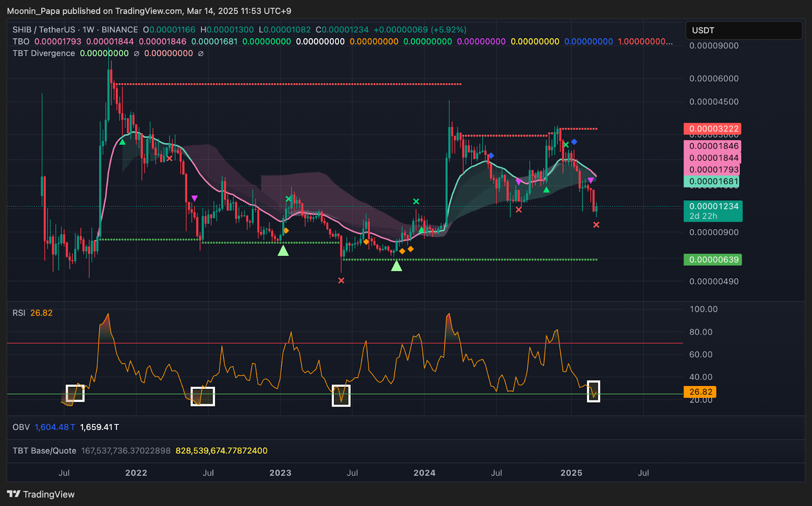Click the red 0.00003222 price label

tap(714, 129)
